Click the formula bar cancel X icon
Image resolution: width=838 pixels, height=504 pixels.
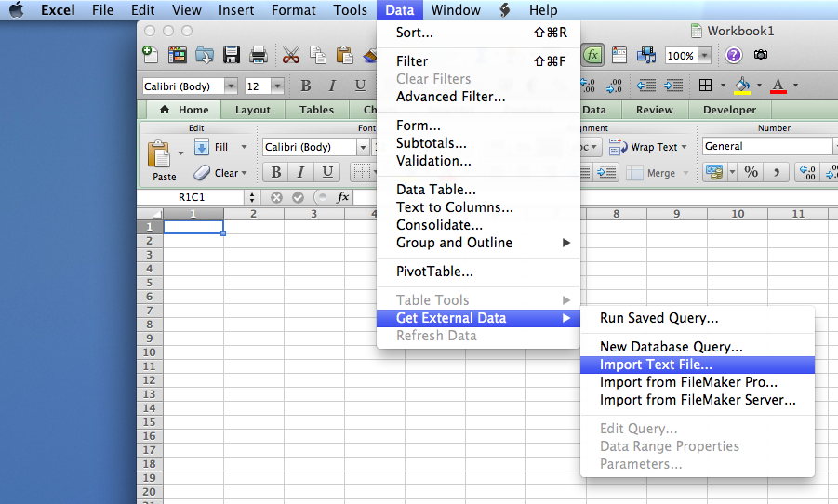[276, 198]
